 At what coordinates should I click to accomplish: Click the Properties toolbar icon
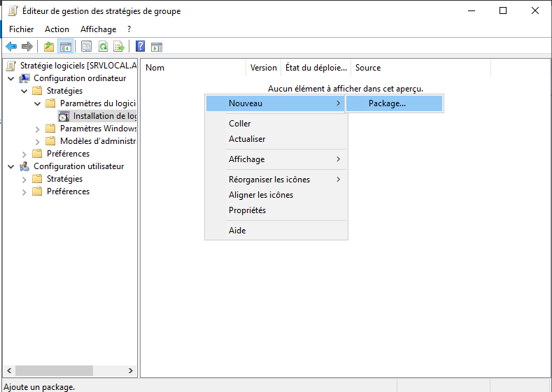[x=86, y=47]
